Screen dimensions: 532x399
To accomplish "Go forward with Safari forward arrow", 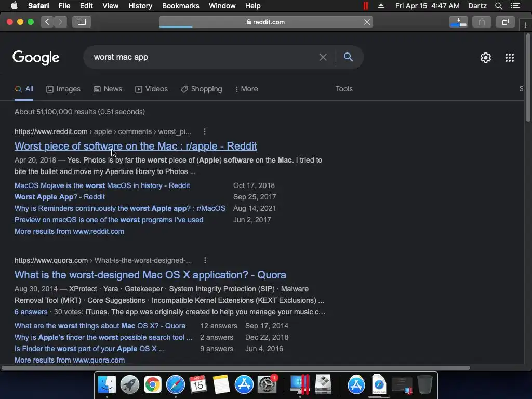I will click(60, 22).
